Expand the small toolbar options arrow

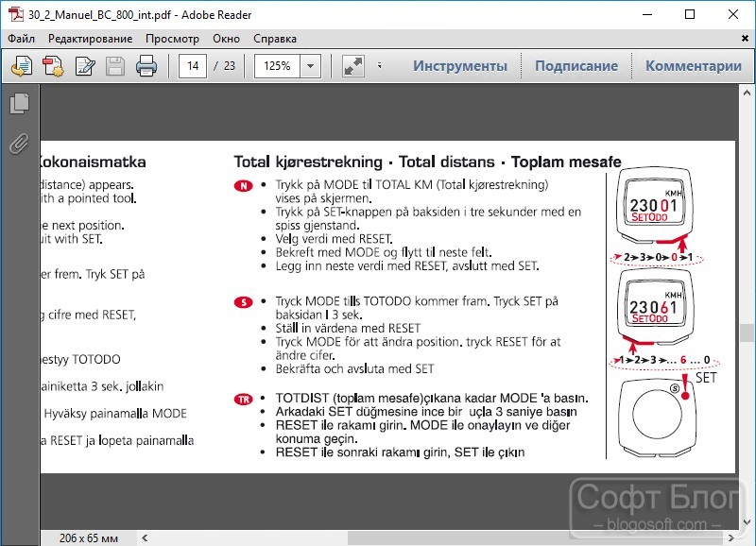pyautogui.click(x=380, y=65)
